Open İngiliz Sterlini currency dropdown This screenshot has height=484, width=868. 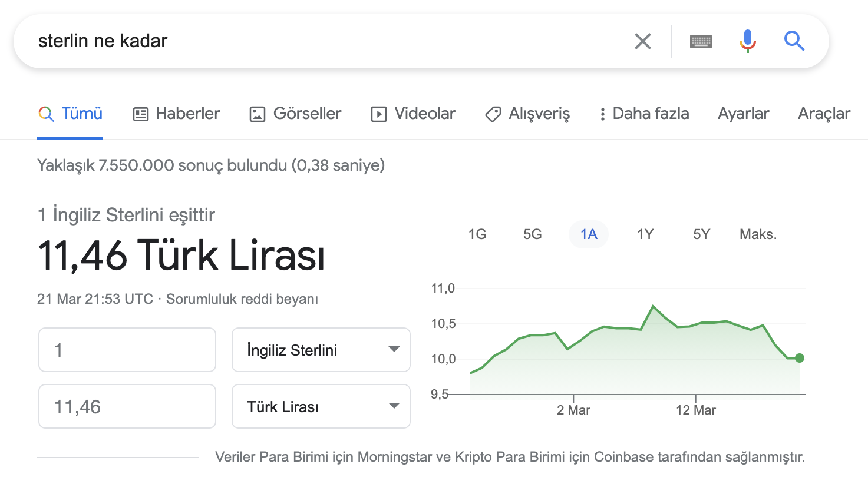(x=321, y=350)
